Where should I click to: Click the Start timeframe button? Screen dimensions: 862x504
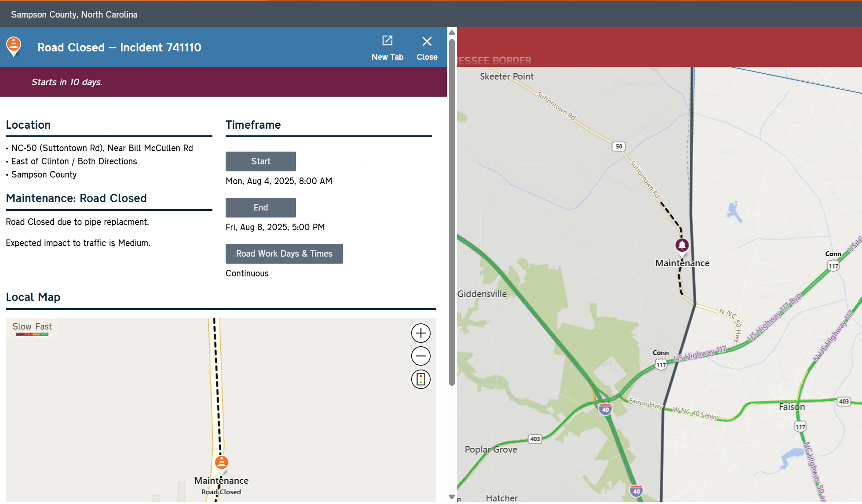(260, 161)
